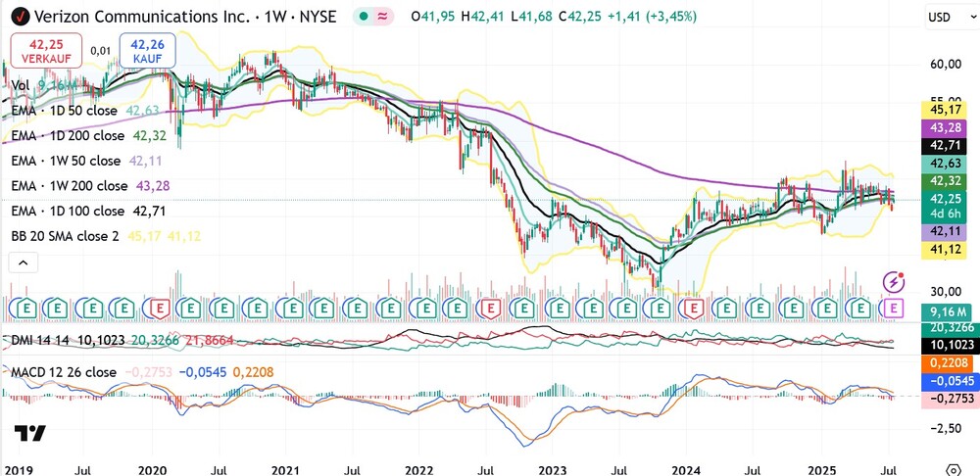Toggle the green market status dot
This screenshot has width=980, height=476.
point(364,17)
